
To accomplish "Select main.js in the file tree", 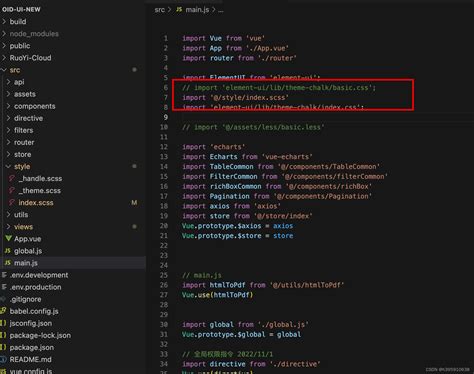I will click(x=26, y=263).
